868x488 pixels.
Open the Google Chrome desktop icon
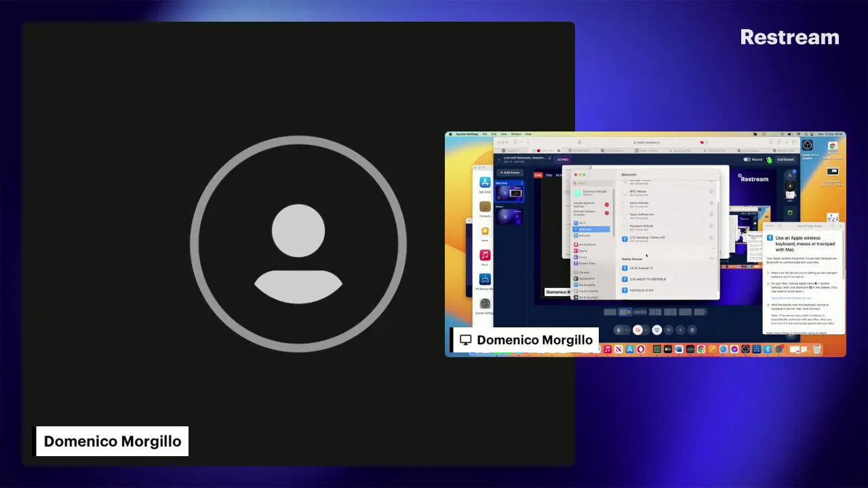tap(833, 146)
